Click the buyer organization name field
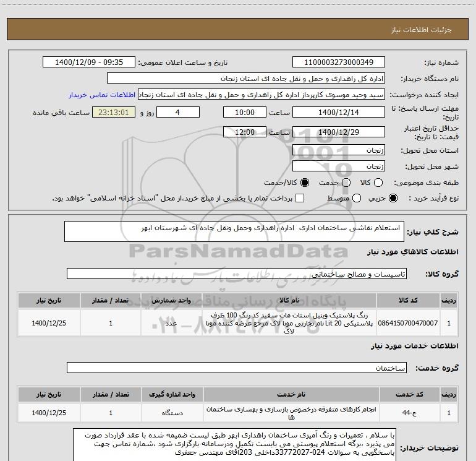This screenshot has height=461, width=476. 246,79
